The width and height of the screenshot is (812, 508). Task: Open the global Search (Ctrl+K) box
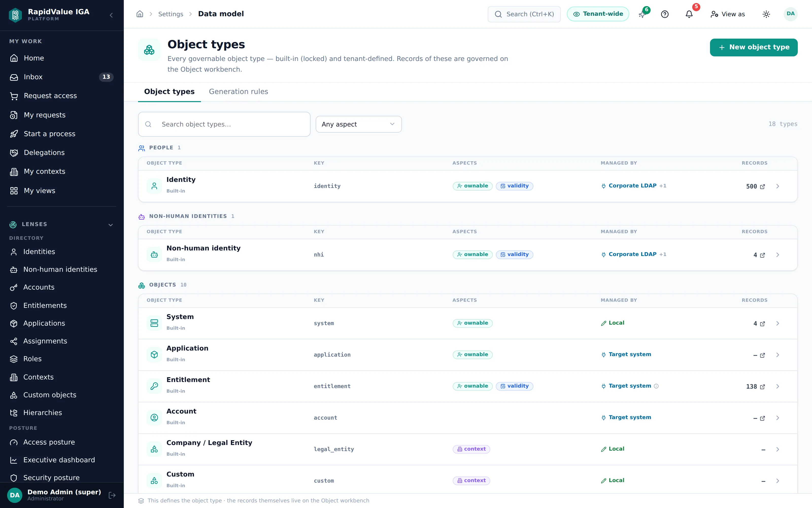(524, 14)
